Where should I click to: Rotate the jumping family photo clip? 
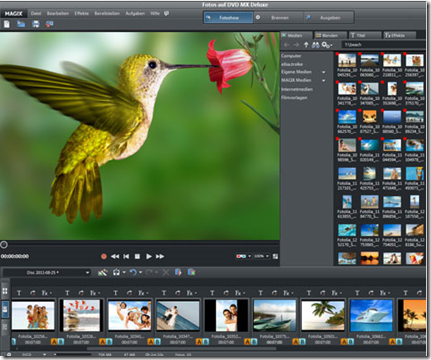tap(130, 293)
